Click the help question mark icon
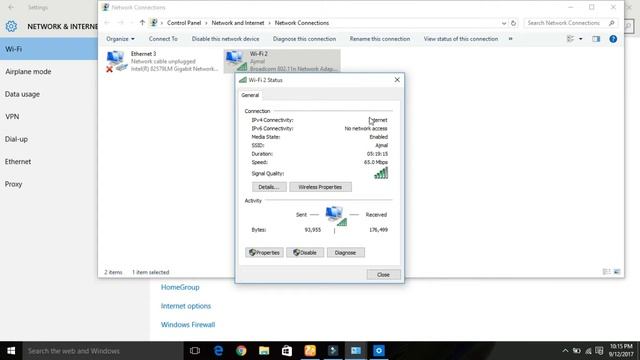This screenshot has height=360, width=640. pos(613,39)
